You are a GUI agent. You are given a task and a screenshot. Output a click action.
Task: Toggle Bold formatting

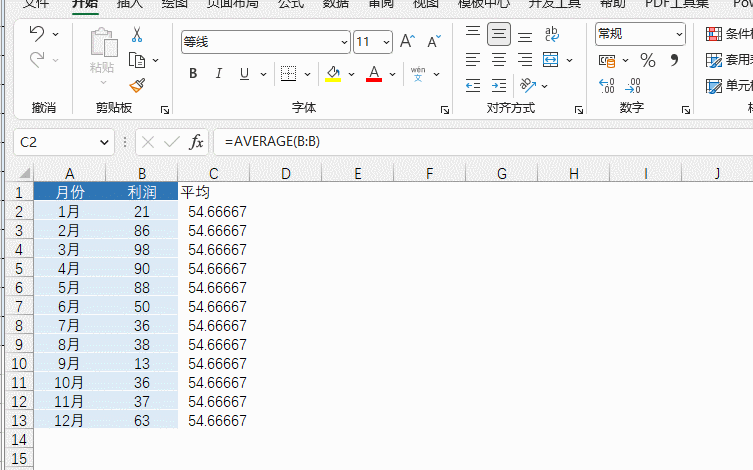coord(193,73)
